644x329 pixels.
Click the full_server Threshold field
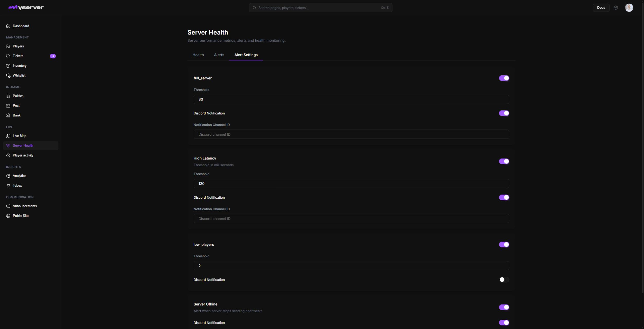(351, 99)
